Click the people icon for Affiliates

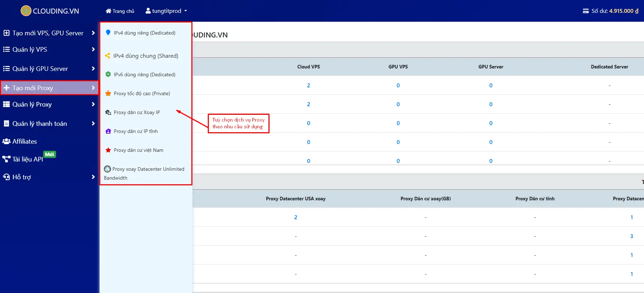pyautogui.click(x=6, y=142)
